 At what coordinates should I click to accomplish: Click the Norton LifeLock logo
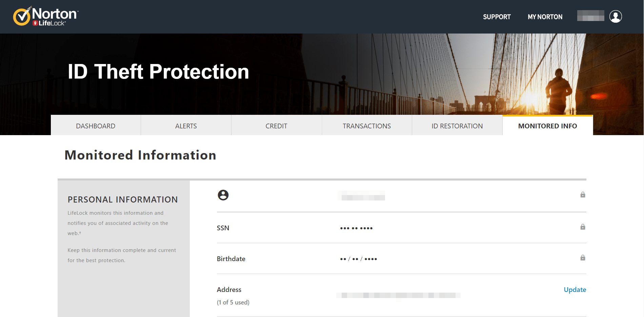(x=46, y=16)
